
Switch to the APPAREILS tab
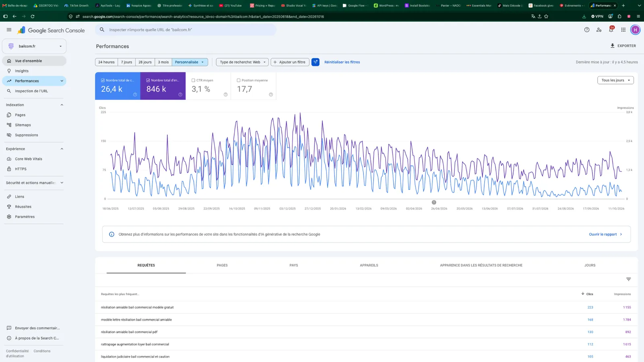point(369,265)
